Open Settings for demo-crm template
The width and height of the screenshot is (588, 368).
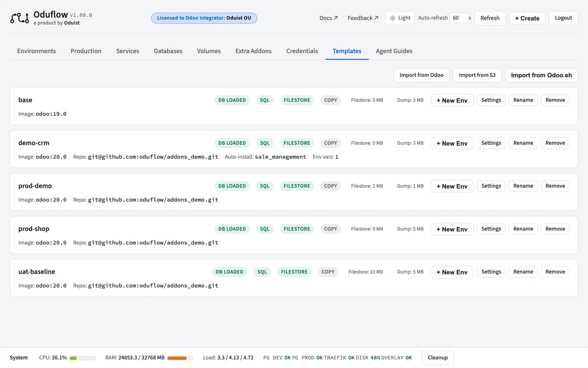tap(491, 143)
